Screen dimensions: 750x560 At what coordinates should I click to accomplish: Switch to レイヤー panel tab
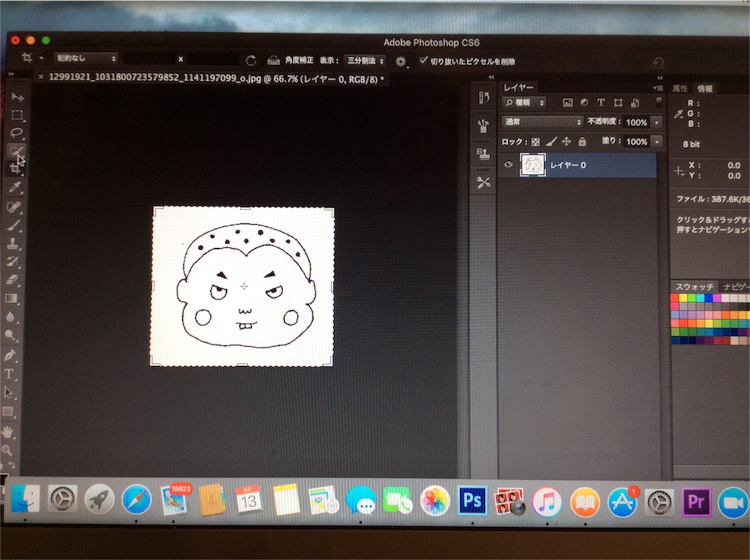pos(518,88)
